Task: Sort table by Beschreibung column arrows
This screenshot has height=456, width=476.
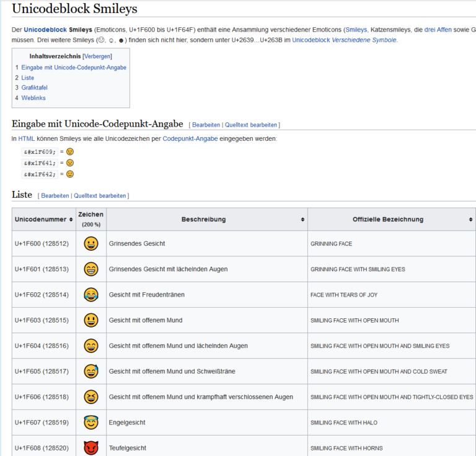Action: tap(302, 220)
